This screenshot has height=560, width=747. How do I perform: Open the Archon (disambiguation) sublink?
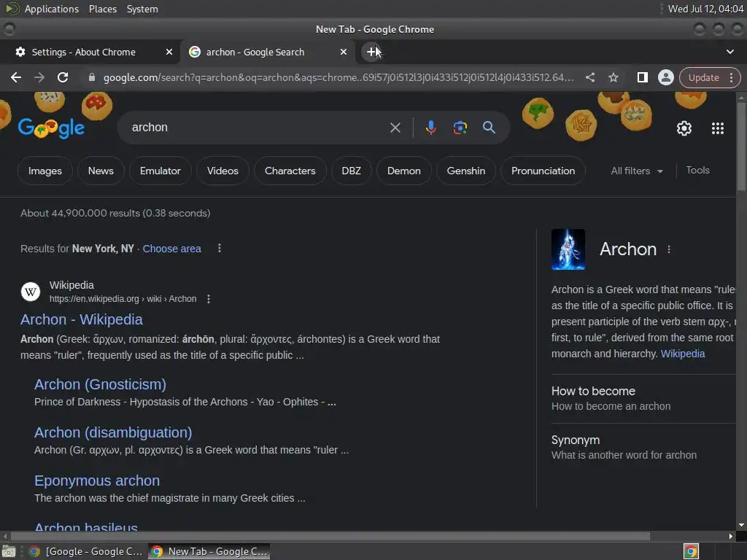[113, 432]
